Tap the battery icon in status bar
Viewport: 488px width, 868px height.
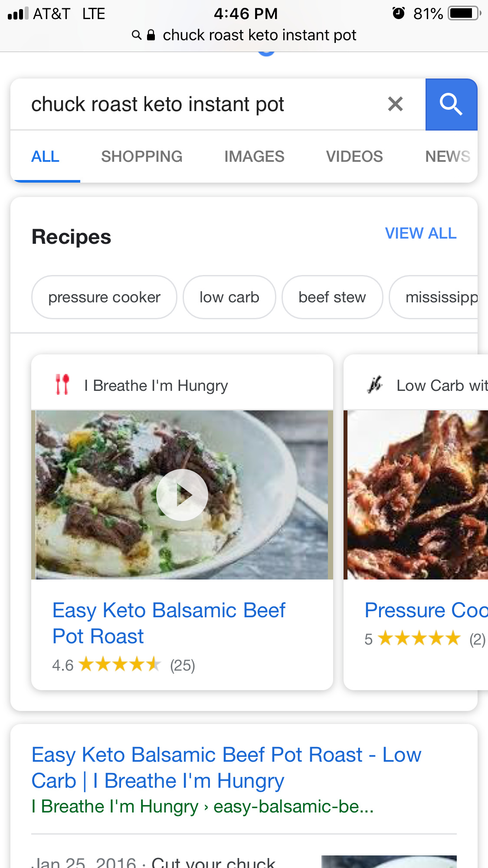point(465,13)
